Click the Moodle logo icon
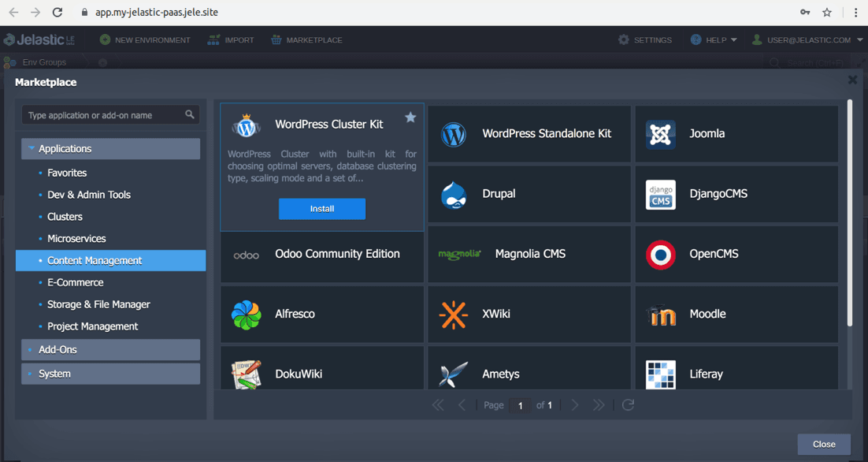The height and width of the screenshot is (462, 868). 660,315
